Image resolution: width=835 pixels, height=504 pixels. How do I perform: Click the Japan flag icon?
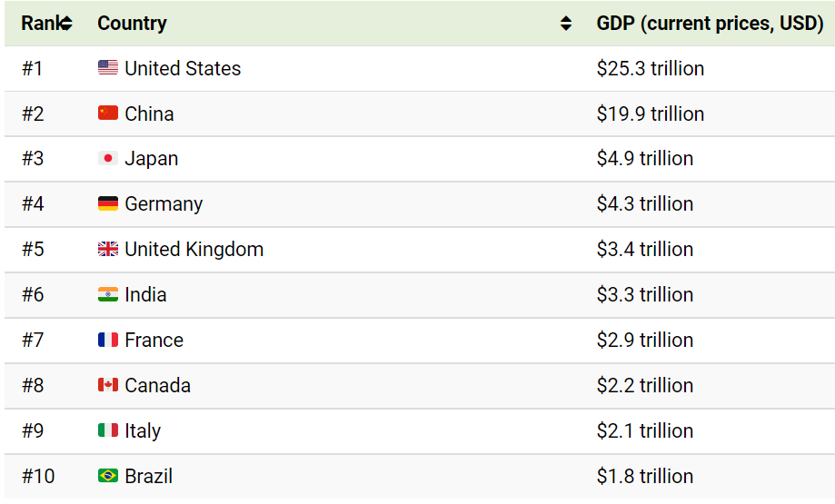tap(108, 158)
